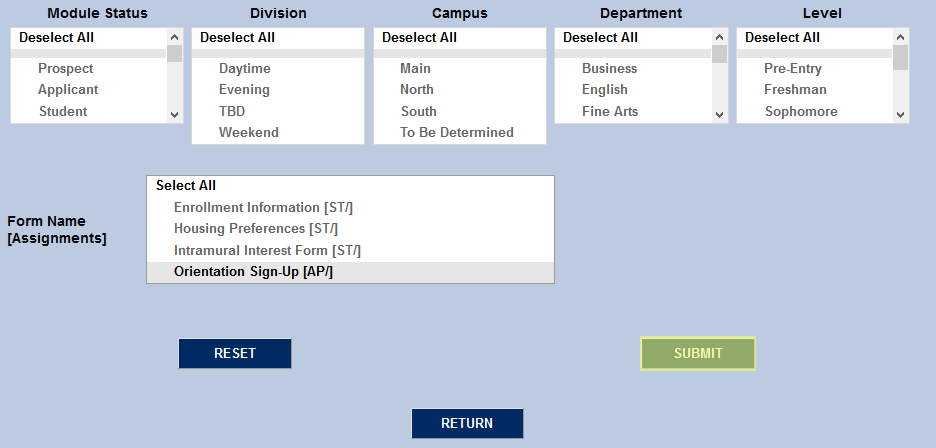Select Orientation Sign-Up [AP/] form

pos(253,272)
